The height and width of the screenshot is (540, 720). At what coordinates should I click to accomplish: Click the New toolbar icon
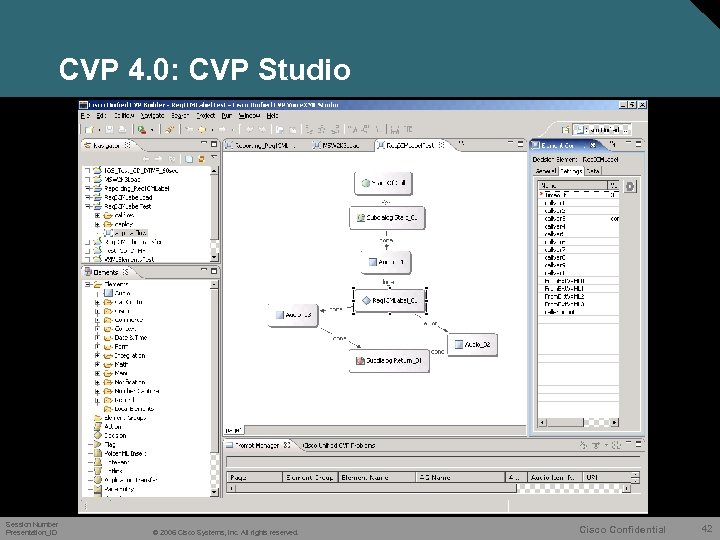(89, 130)
